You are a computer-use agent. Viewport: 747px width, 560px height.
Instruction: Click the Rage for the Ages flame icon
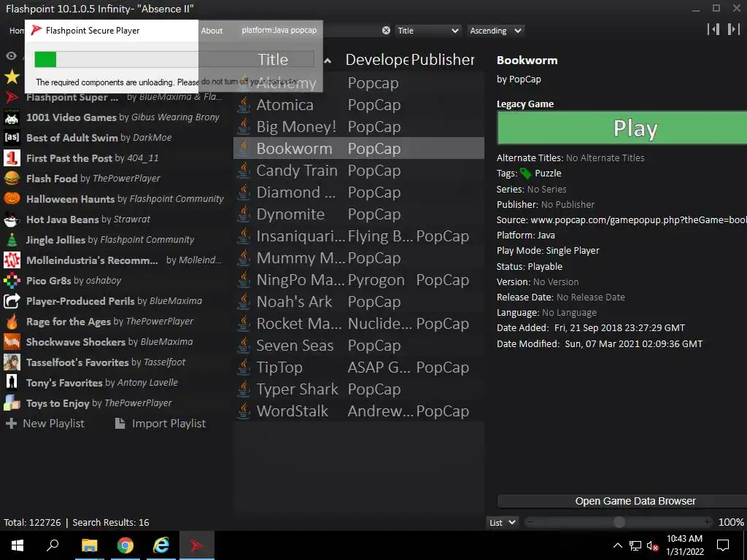[12, 322]
